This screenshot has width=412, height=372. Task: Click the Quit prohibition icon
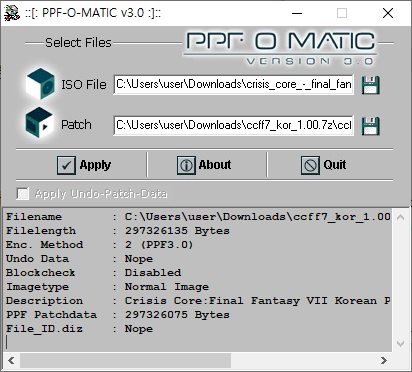pos(310,165)
